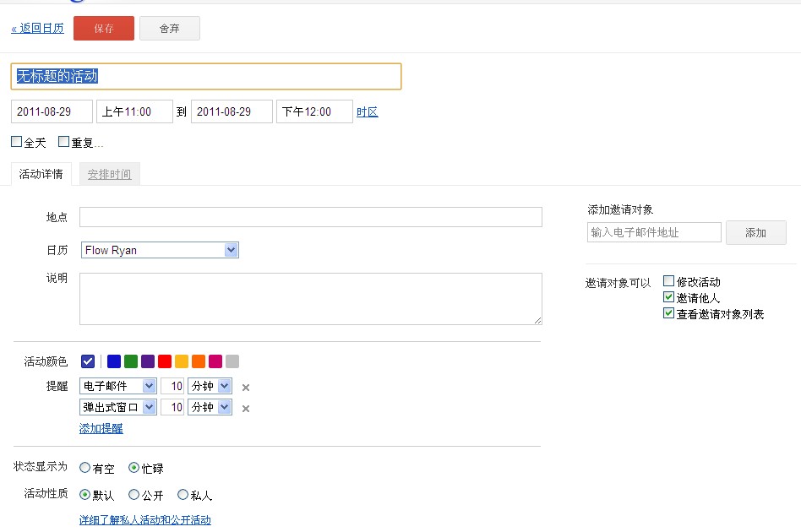This screenshot has width=801, height=532.
Task: Select the 有空 radio button
Action: (x=84, y=467)
